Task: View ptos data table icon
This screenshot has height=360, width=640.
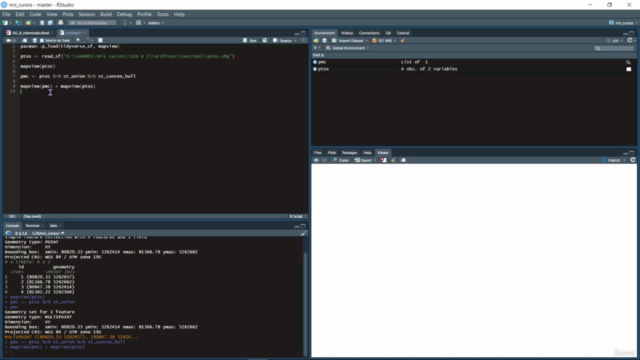Action: 629,69
